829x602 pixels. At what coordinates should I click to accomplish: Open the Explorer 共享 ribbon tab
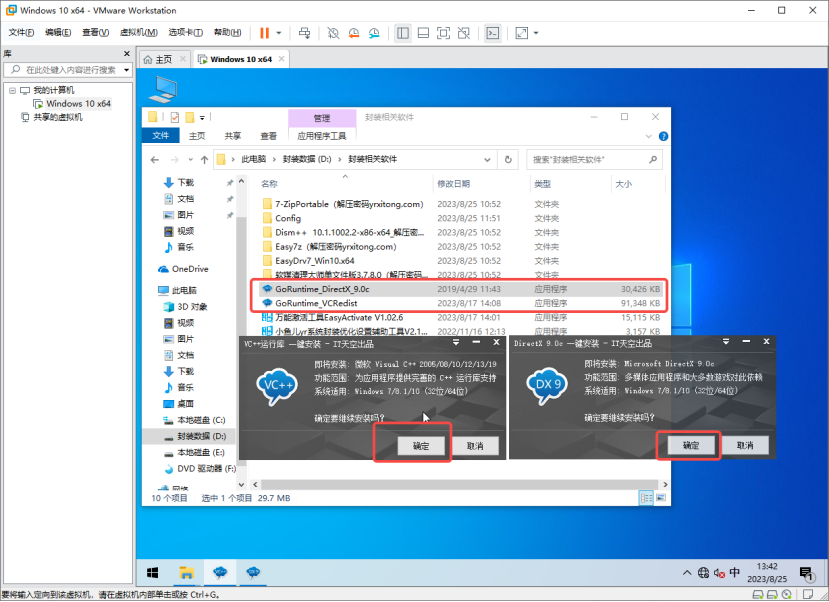[x=233, y=136]
